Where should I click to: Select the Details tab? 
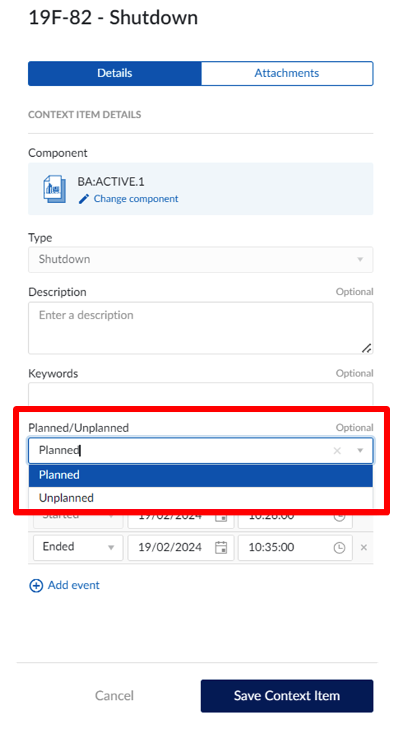pos(114,74)
